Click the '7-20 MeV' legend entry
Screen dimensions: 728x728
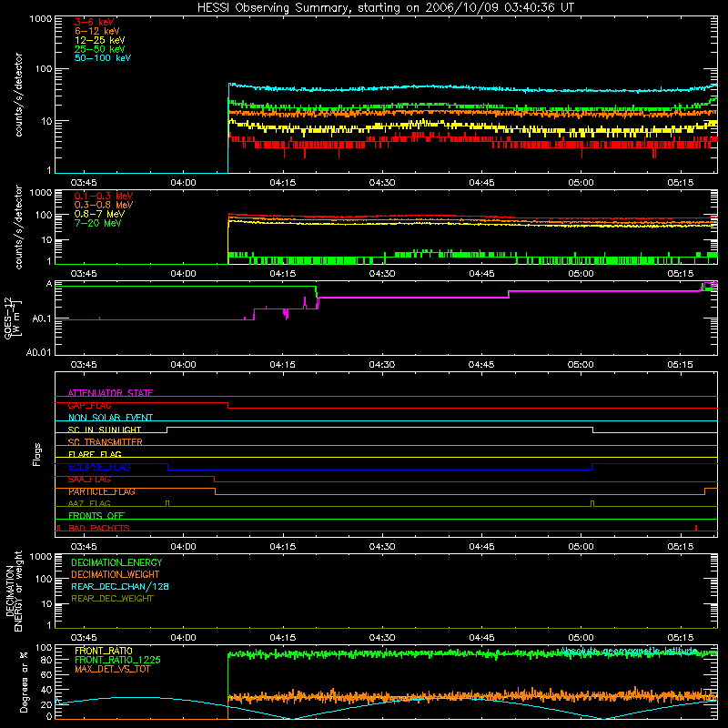pyautogui.click(x=97, y=223)
